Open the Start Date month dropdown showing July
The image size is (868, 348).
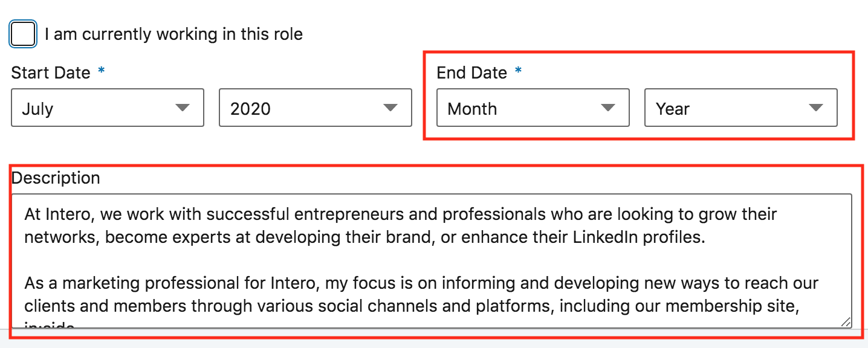pyautogui.click(x=108, y=108)
